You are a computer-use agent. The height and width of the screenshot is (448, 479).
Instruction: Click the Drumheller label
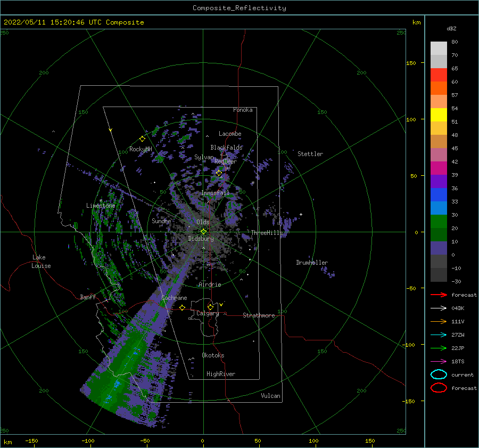312,263
